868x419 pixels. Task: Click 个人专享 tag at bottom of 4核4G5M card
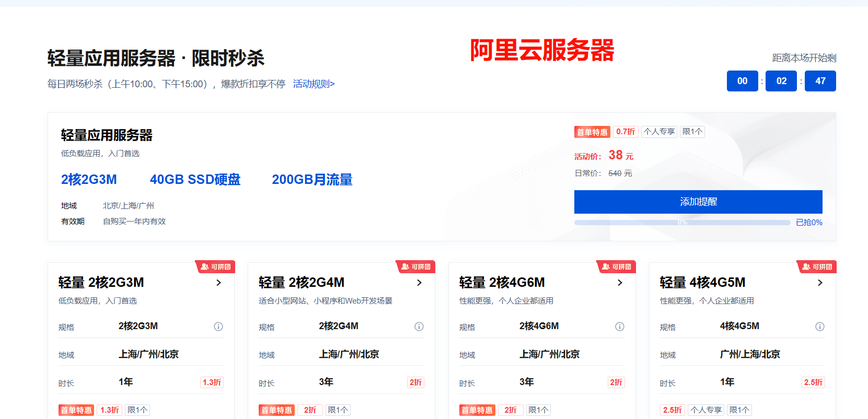(706, 410)
